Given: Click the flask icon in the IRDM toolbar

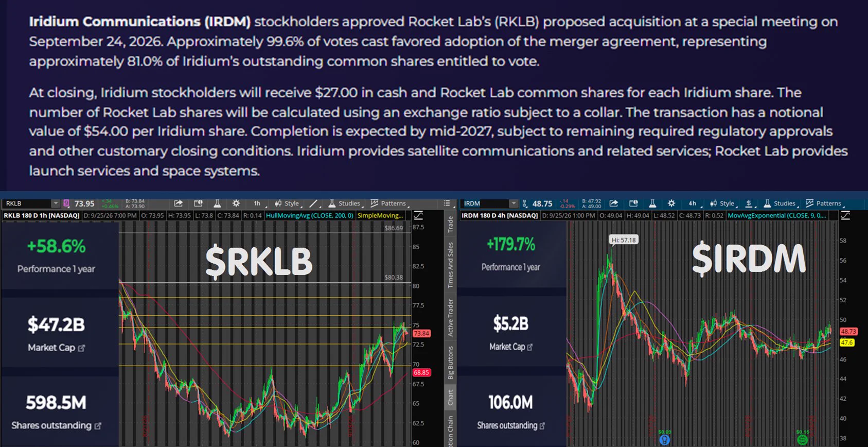Looking at the screenshot, I should click(652, 203).
